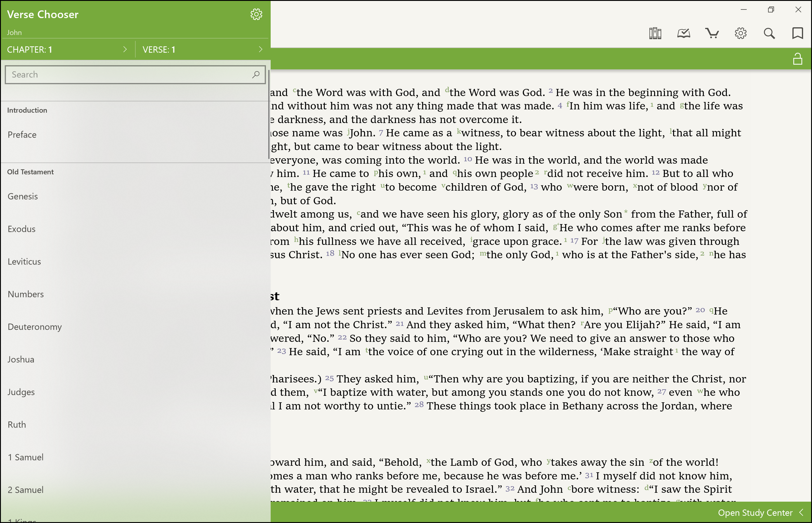The image size is (812, 523).
Task: Click the reading plan icon
Action: coord(683,33)
